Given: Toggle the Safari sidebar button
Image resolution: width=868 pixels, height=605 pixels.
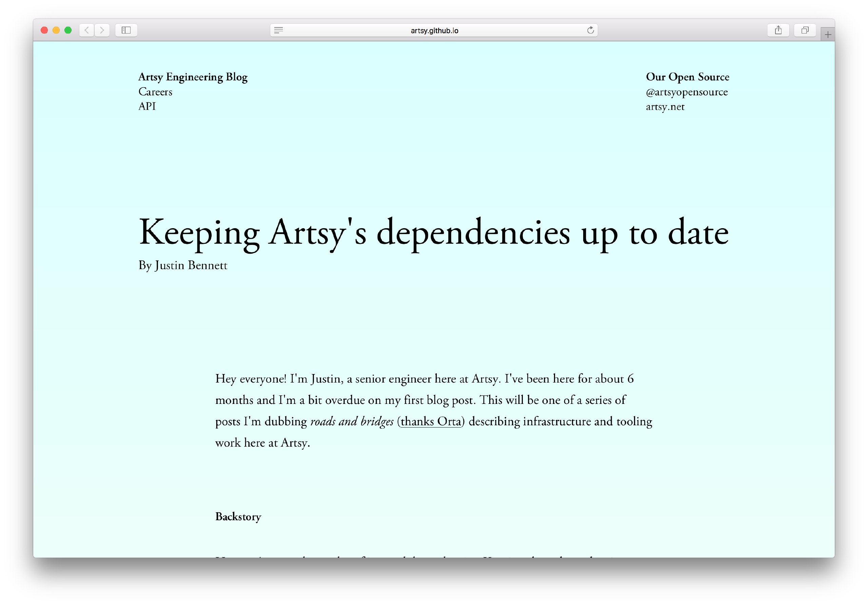Looking at the screenshot, I should pyautogui.click(x=126, y=30).
